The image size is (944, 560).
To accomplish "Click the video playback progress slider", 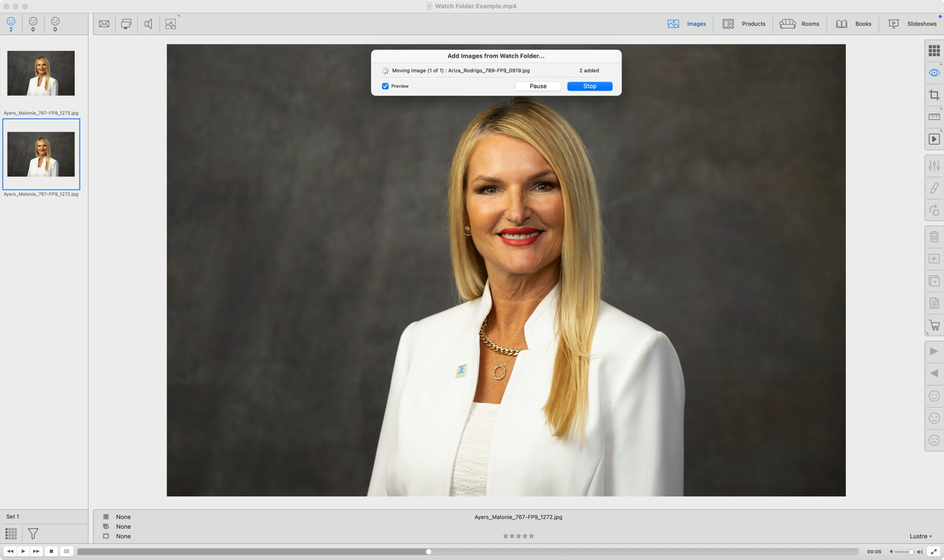I will [429, 552].
